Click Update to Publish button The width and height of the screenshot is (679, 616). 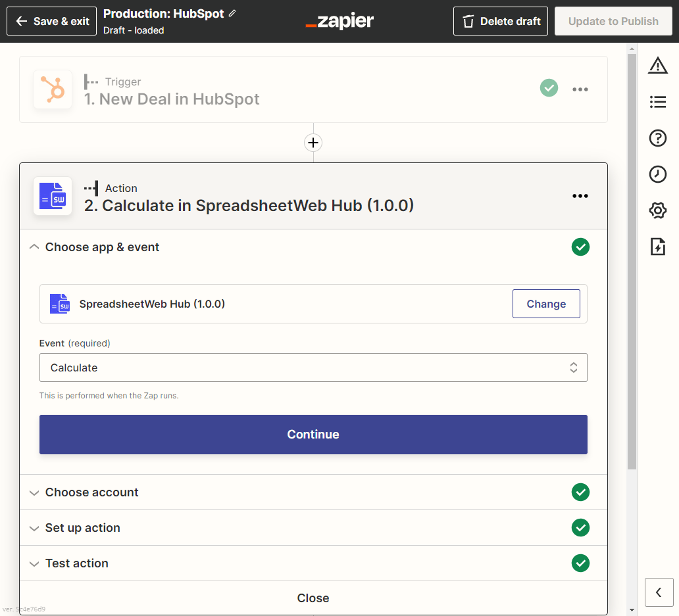click(x=613, y=21)
